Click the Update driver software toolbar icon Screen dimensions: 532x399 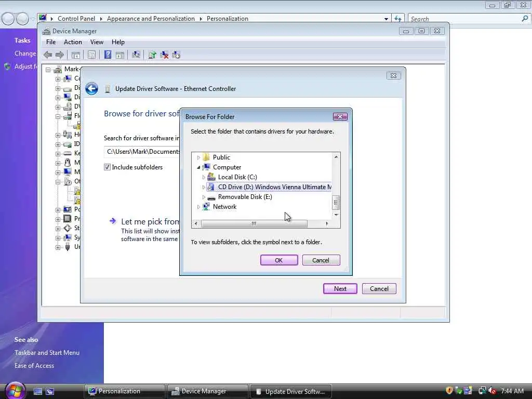[152, 55]
